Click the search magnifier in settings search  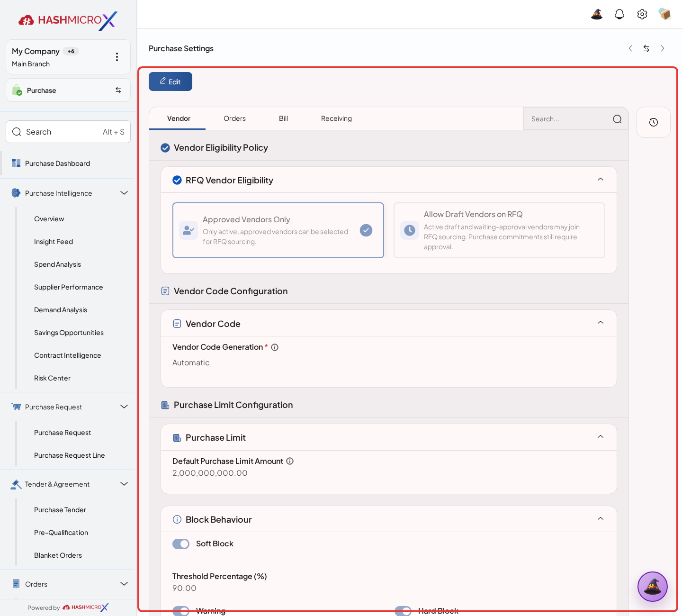click(617, 119)
